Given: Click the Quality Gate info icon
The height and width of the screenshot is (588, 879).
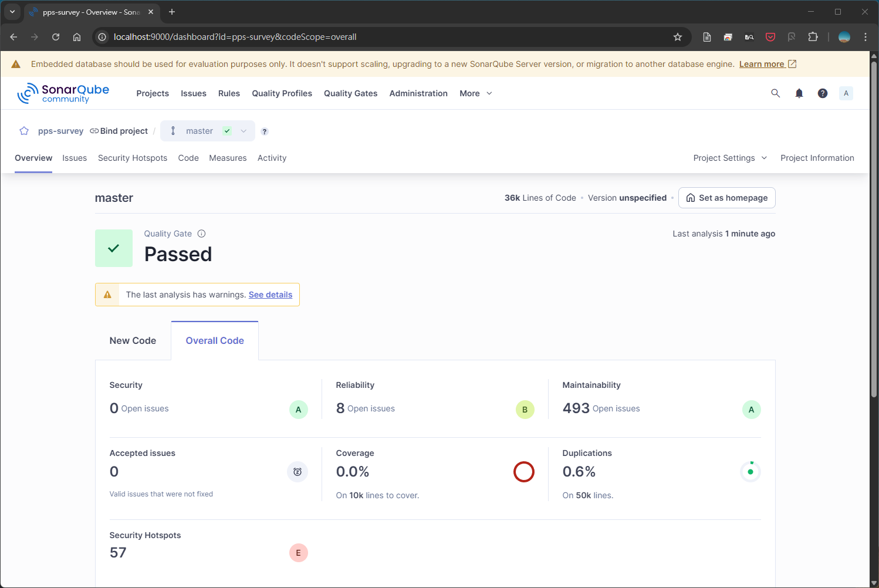Looking at the screenshot, I should pyautogui.click(x=201, y=234).
